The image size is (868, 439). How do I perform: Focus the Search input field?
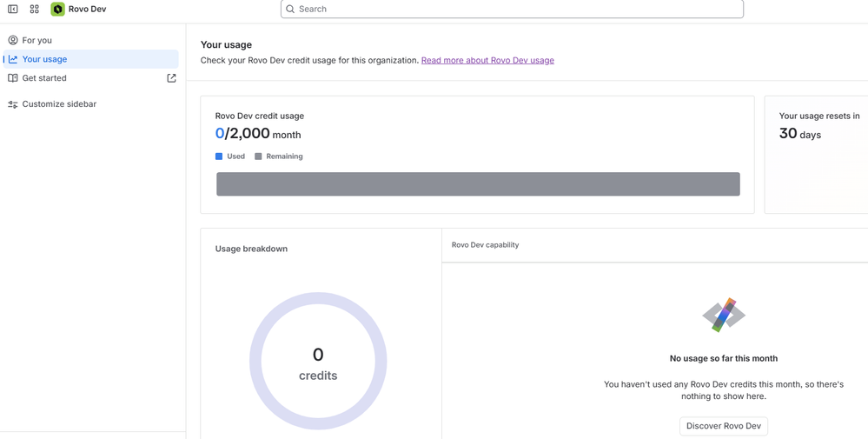[x=512, y=9]
